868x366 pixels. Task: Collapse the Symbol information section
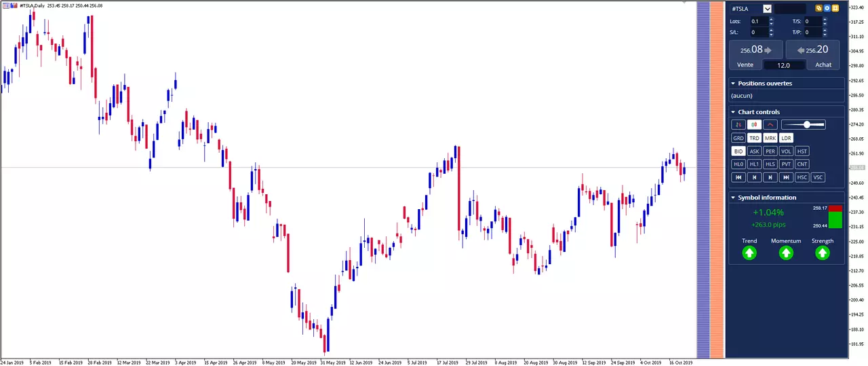(733, 198)
